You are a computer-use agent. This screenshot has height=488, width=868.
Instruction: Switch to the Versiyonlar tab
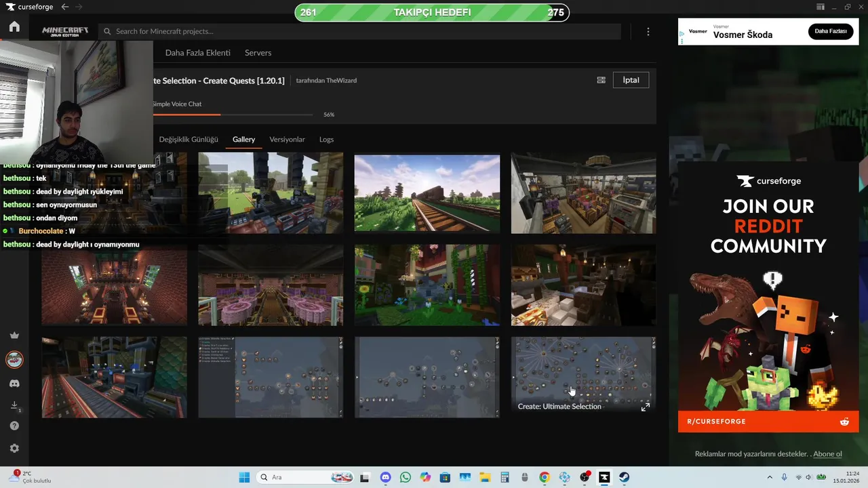(287, 139)
